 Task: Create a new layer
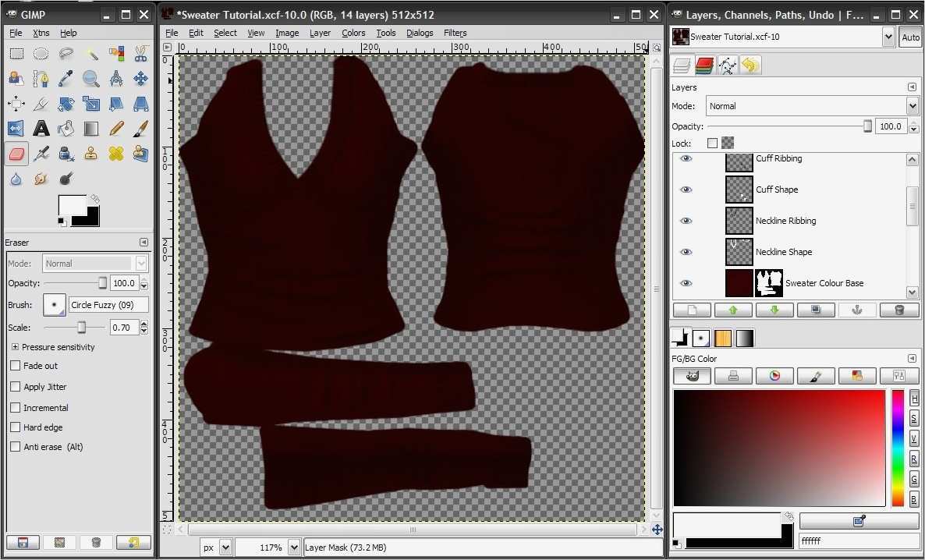[693, 310]
